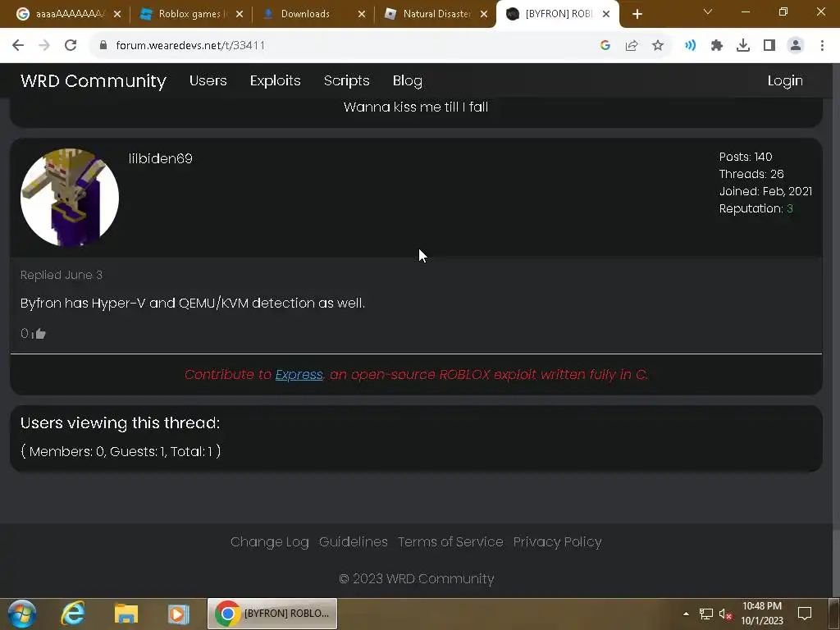Open File Explorer from the taskbar

point(126,614)
